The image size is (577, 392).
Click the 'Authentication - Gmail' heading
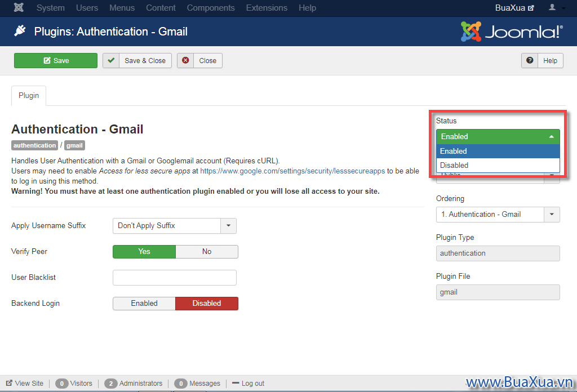77,129
